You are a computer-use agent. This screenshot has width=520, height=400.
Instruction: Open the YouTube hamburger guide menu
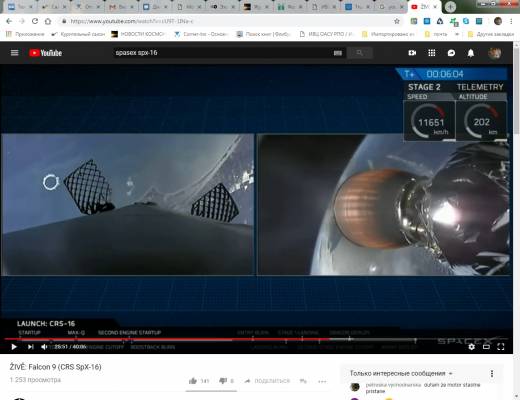pos(14,53)
